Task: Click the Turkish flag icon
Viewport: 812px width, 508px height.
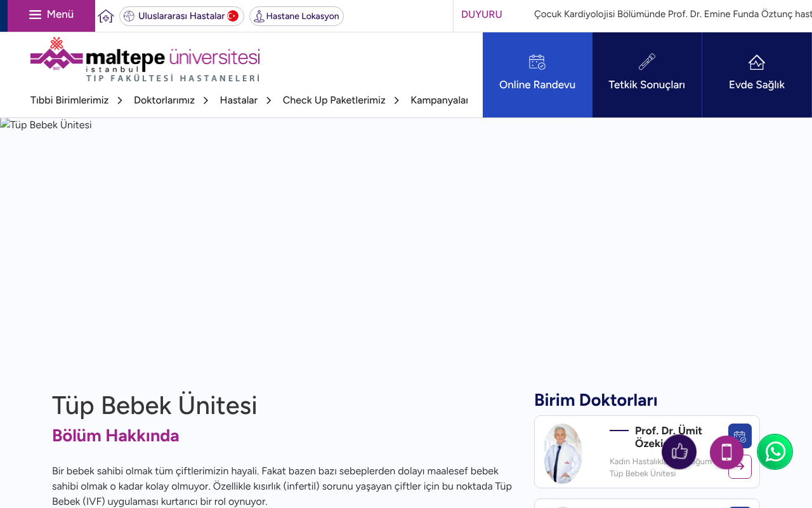Action: [233, 16]
